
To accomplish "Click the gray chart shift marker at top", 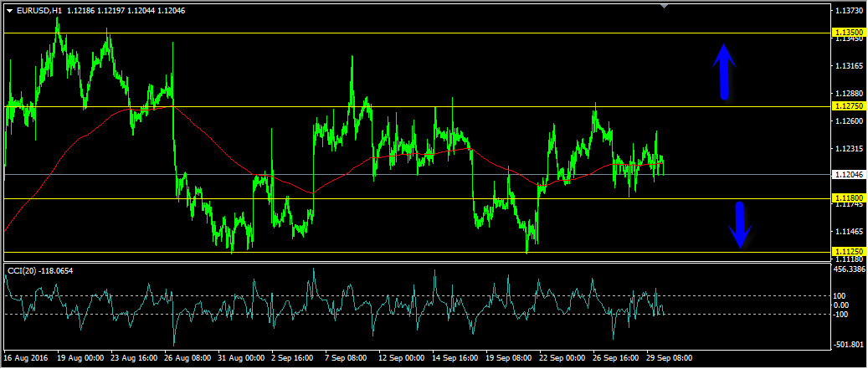I will [664, 7].
